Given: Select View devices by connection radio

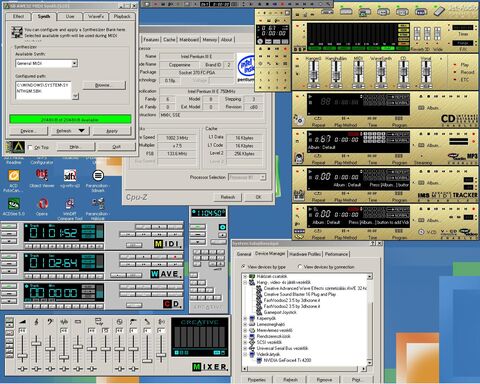Looking at the screenshot, I should [x=300, y=267].
